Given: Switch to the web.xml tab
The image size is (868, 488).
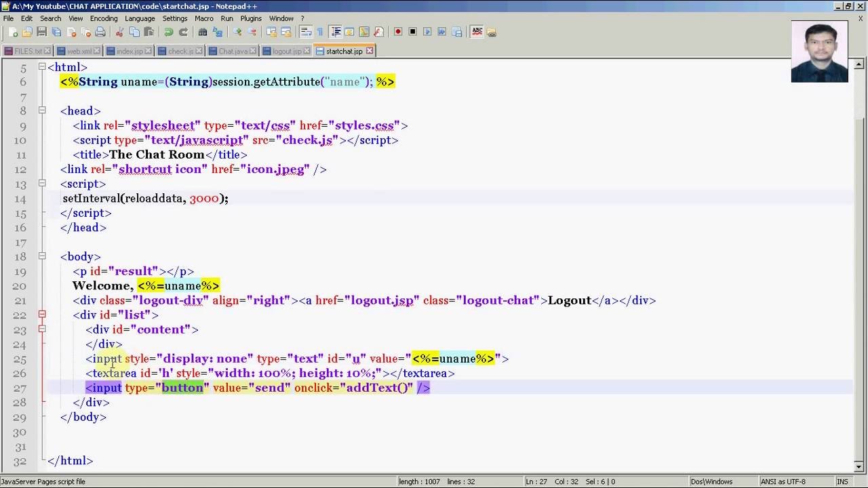Looking at the screenshot, I should pos(79,51).
